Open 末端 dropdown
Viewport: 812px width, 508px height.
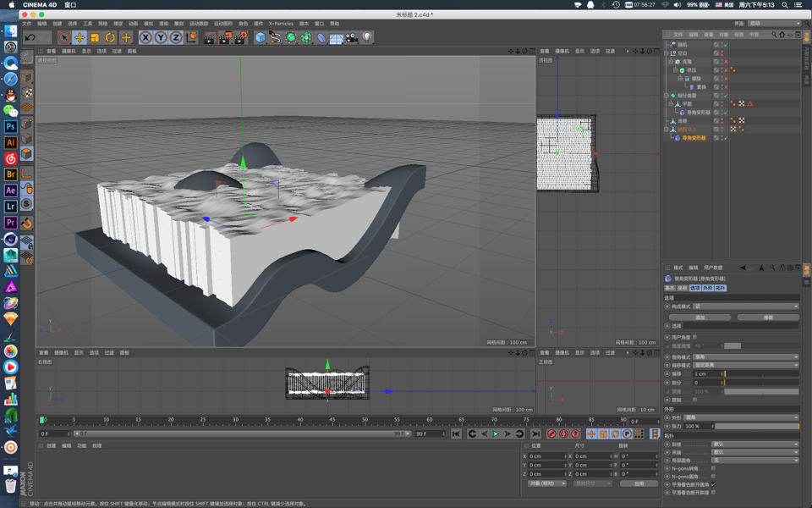pos(755,452)
